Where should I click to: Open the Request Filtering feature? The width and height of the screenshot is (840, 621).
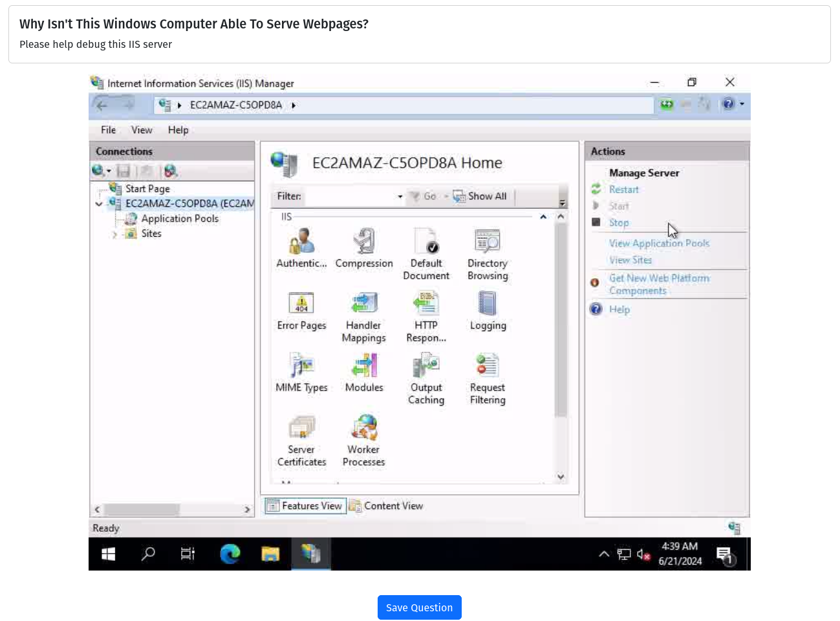point(488,378)
